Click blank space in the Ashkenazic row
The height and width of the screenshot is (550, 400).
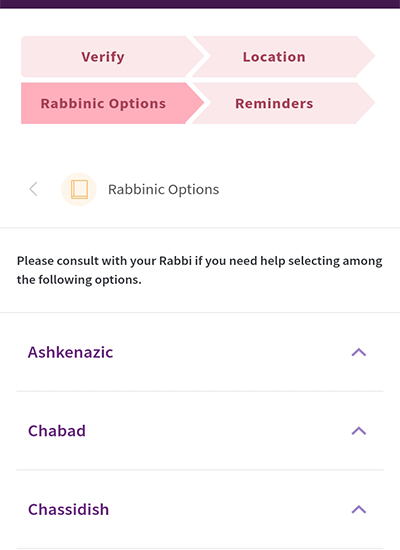[232, 352]
